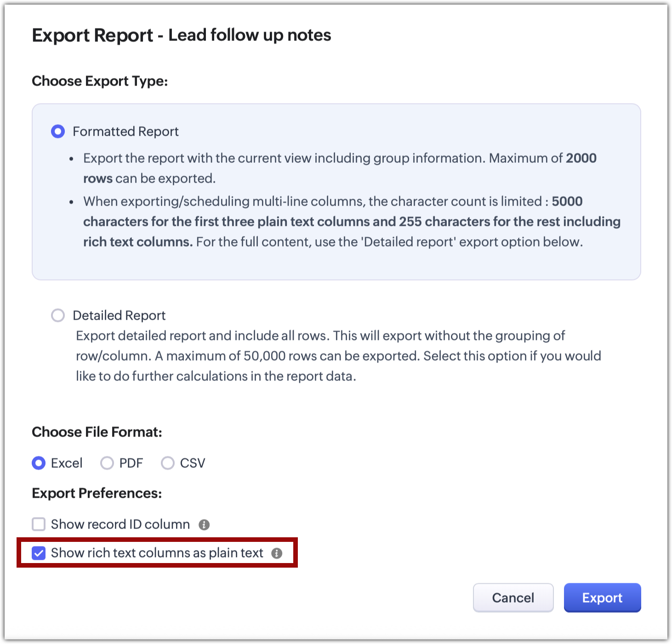Image resolution: width=672 pixels, height=644 pixels.
Task: Enable the Show record ID column checkbox
Action: (x=39, y=524)
